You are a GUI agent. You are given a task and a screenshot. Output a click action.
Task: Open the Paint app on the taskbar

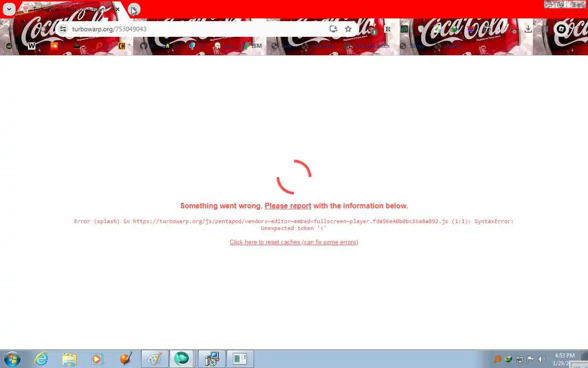click(x=154, y=359)
